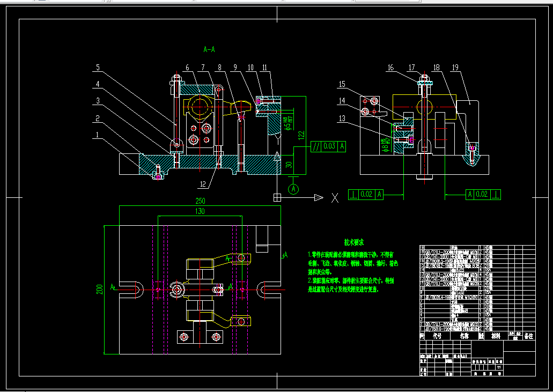Viewport: 553px width, 392px height.
Task: Select leader number 9 above section view
Action: [x=235, y=68]
